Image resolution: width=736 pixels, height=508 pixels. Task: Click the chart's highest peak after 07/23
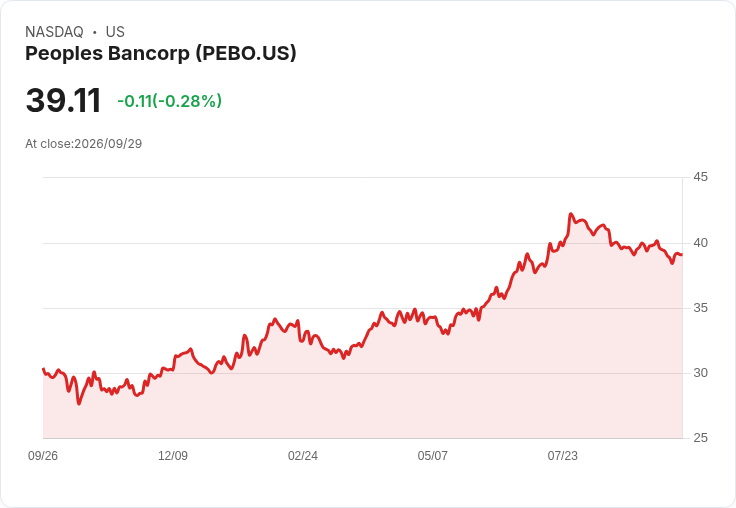(571, 214)
